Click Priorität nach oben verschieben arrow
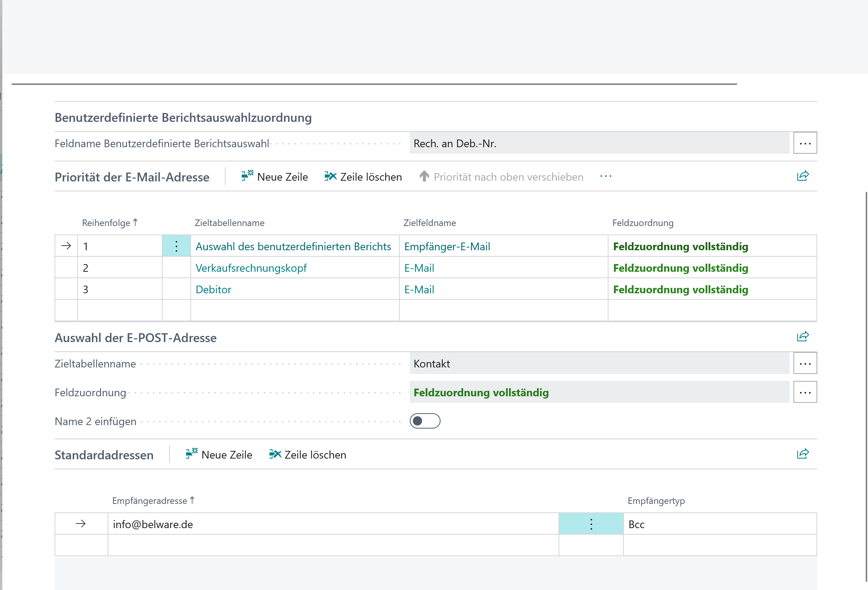Image resolution: width=868 pixels, height=590 pixels. point(424,176)
